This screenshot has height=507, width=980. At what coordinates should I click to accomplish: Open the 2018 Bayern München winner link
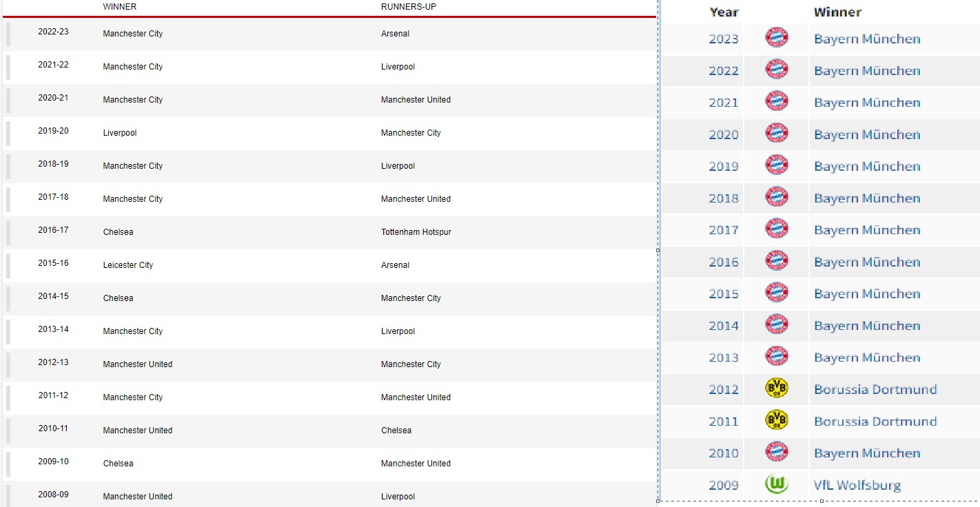click(x=867, y=198)
